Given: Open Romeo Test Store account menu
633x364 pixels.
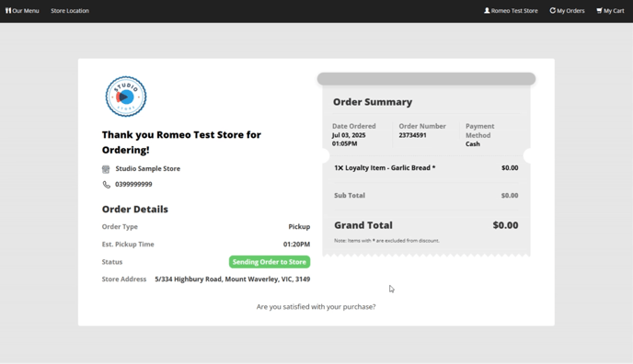Looking at the screenshot, I should pyautogui.click(x=511, y=11).
